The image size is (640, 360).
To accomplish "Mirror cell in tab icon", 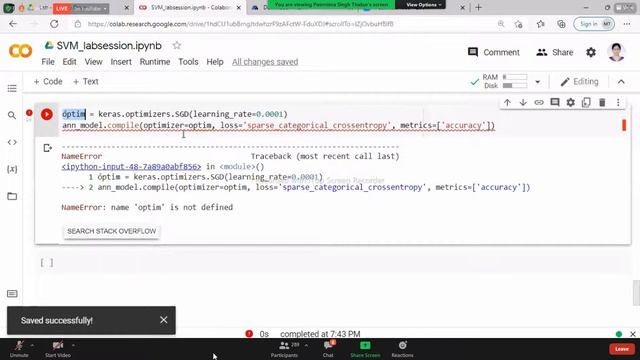I will (x=586, y=102).
